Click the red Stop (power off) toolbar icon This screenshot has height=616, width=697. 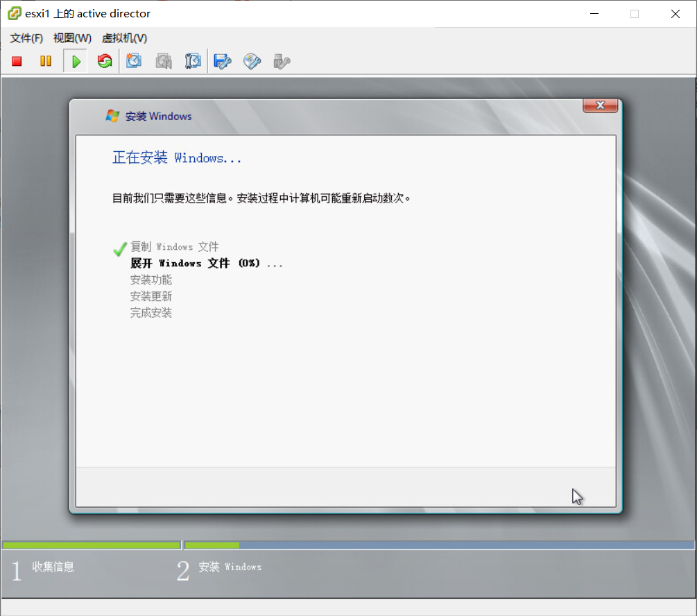[17, 61]
